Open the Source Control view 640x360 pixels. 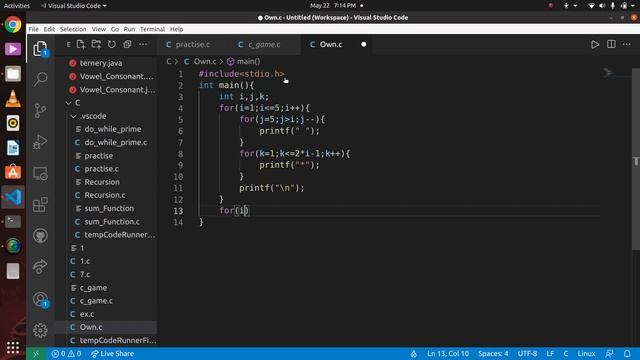[x=40, y=110]
